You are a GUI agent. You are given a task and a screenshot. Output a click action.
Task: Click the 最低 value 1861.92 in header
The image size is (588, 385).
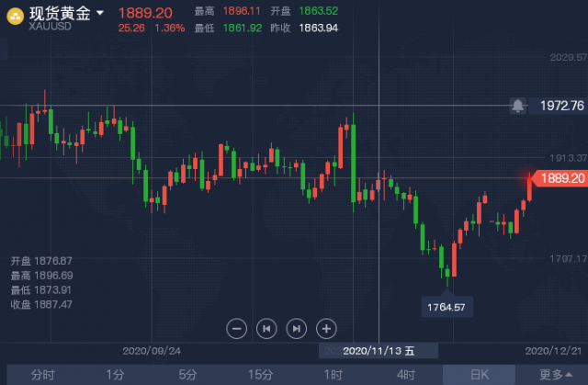point(243,28)
